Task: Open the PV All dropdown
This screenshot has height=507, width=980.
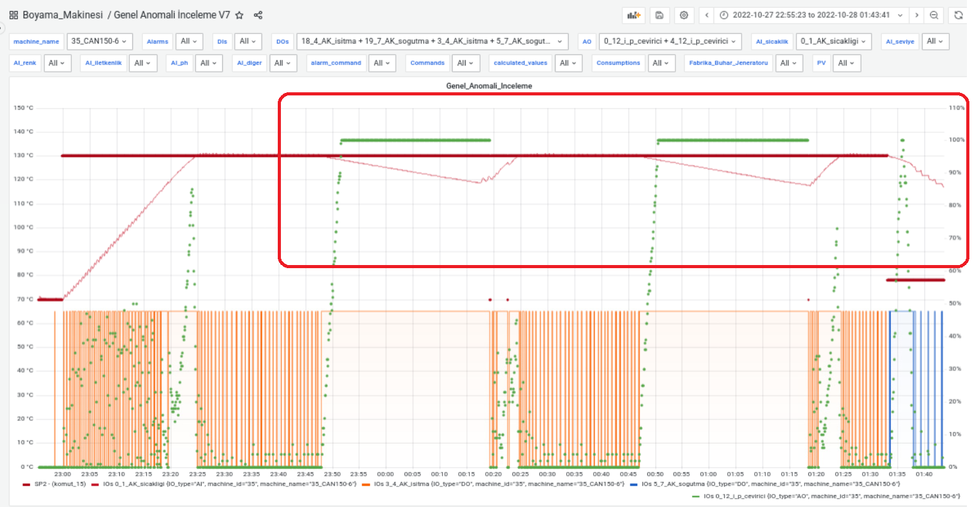Action: point(847,63)
